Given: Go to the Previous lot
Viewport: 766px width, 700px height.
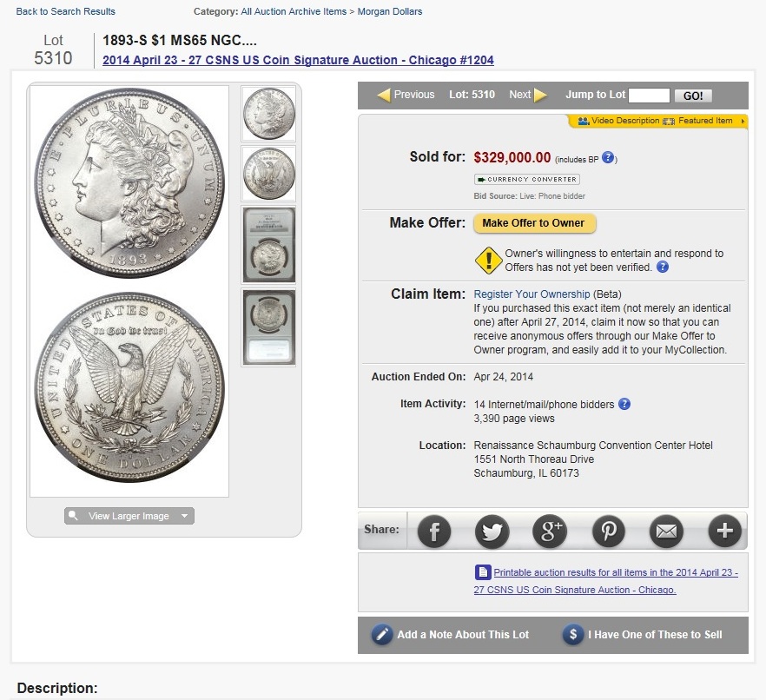Looking at the screenshot, I should coord(406,95).
